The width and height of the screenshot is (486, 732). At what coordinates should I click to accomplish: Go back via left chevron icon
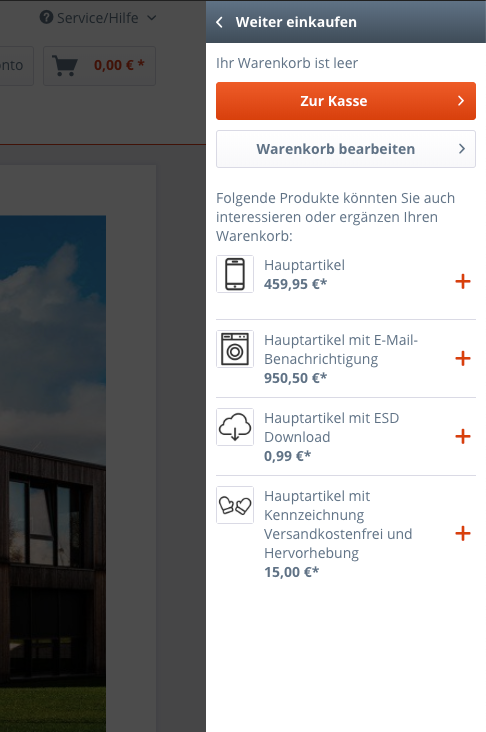coord(219,22)
